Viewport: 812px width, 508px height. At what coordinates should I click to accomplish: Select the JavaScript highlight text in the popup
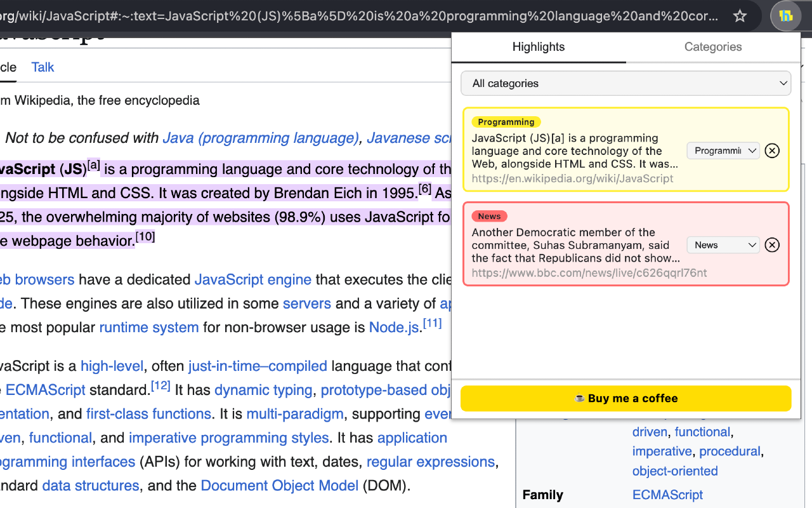pyautogui.click(x=575, y=151)
